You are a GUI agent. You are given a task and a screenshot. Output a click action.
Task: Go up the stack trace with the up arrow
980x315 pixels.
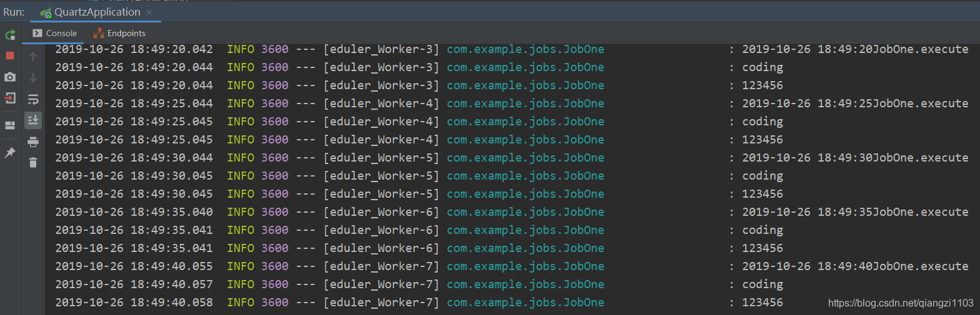coord(33,57)
